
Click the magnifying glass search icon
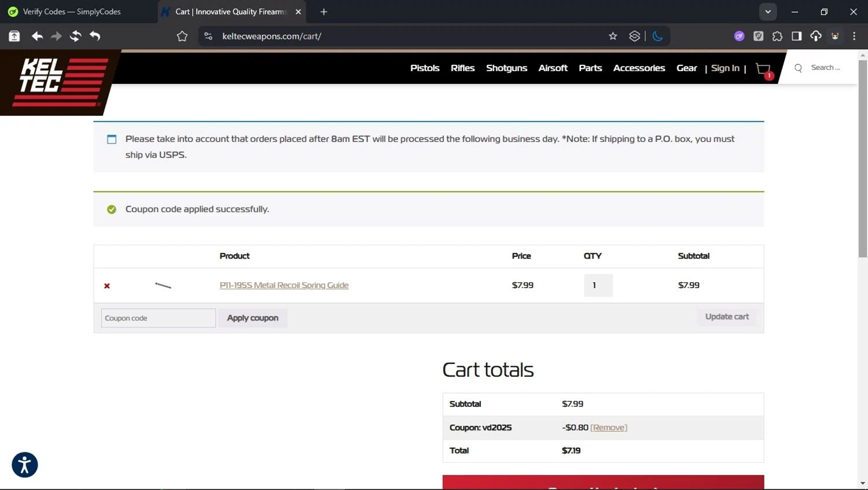pyautogui.click(x=798, y=68)
